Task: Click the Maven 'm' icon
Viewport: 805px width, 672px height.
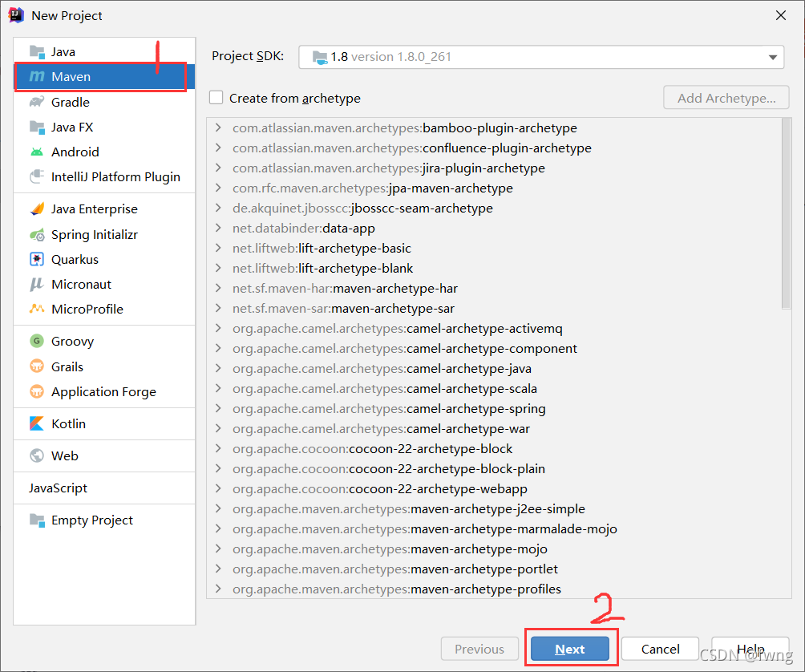Action: 37,76
